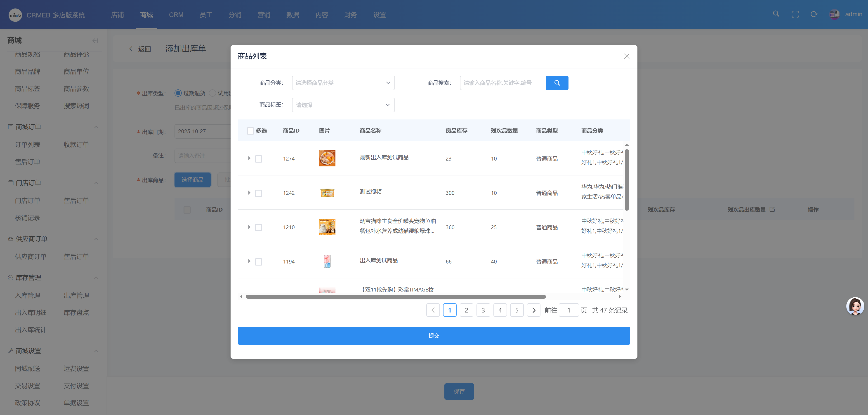This screenshot has height=415, width=868.
Task: Go to page 3 of products
Action: click(x=483, y=310)
